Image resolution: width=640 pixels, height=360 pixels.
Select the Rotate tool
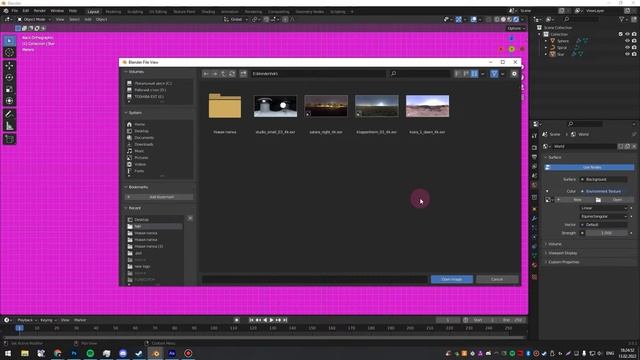[9, 78]
